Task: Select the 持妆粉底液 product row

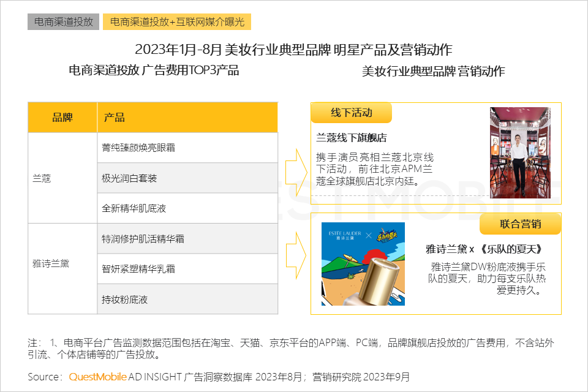Action: (x=187, y=300)
